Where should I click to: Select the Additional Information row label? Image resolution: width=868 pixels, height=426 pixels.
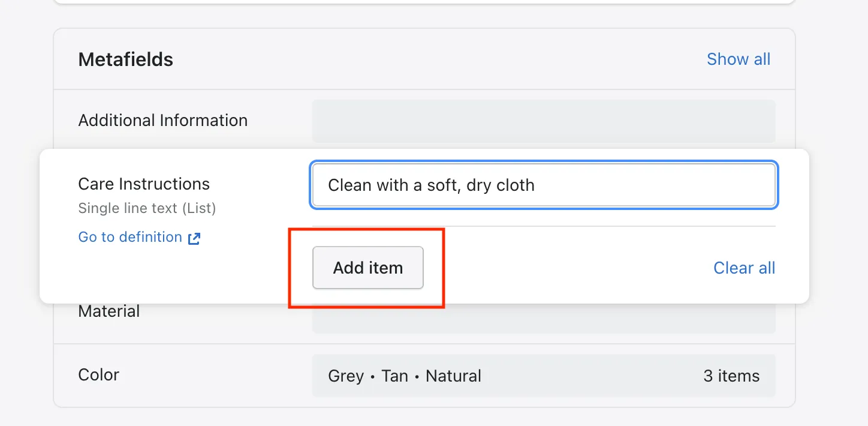162,120
